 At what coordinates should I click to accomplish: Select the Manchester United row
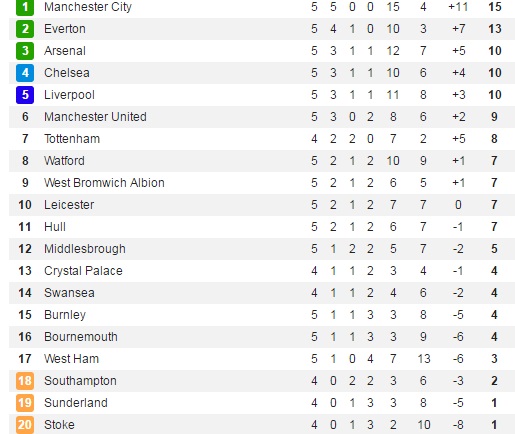262,117
